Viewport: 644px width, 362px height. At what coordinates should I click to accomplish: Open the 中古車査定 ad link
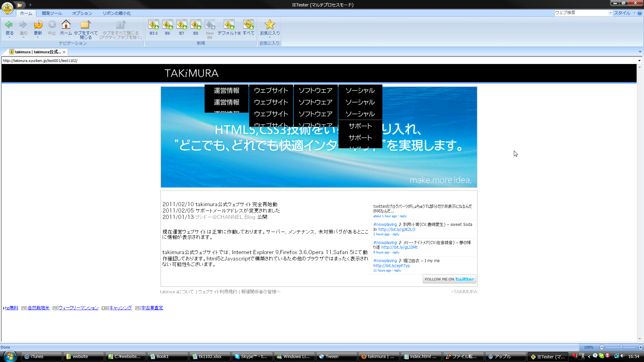(x=152, y=308)
